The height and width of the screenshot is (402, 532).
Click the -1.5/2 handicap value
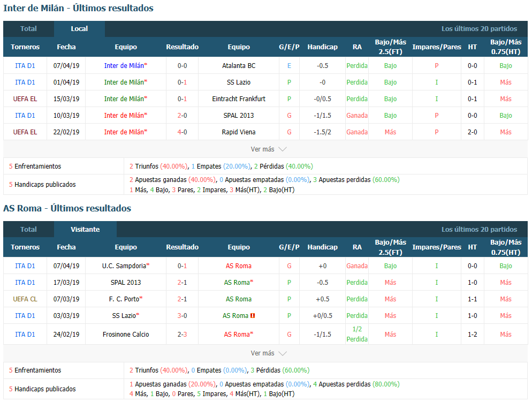tap(322, 132)
